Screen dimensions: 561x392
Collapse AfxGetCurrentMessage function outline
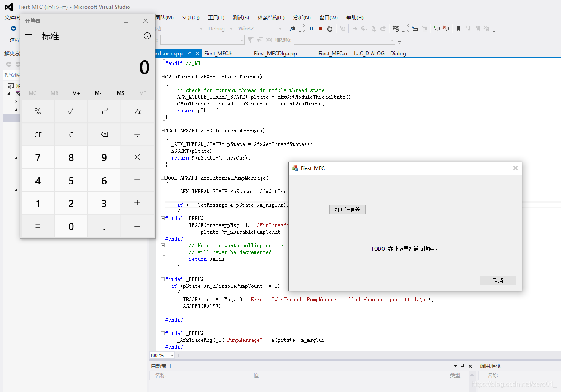coord(162,131)
